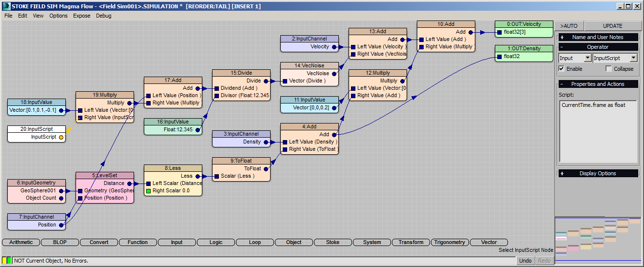The height and width of the screenshot is (267, 644).
Task: Click GeoSphere001 output socket of 6:InputGeometry
Action: coord(61,191)
